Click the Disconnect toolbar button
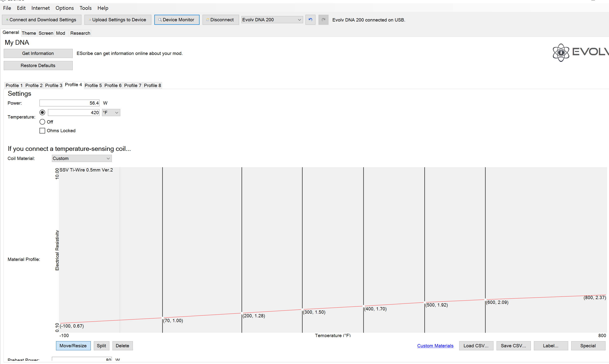609x364 pixels. pyautogui.click(x=221, y=20)
